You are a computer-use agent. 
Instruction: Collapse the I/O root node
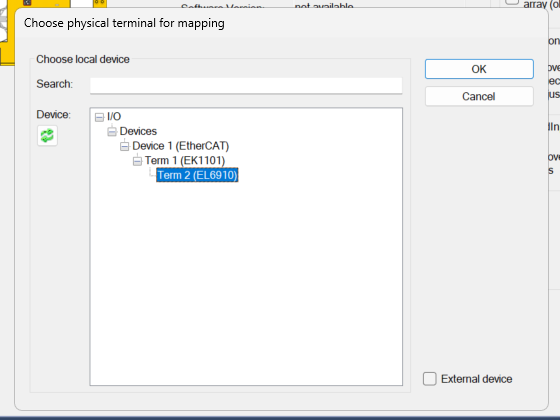[x=99, y=117]
